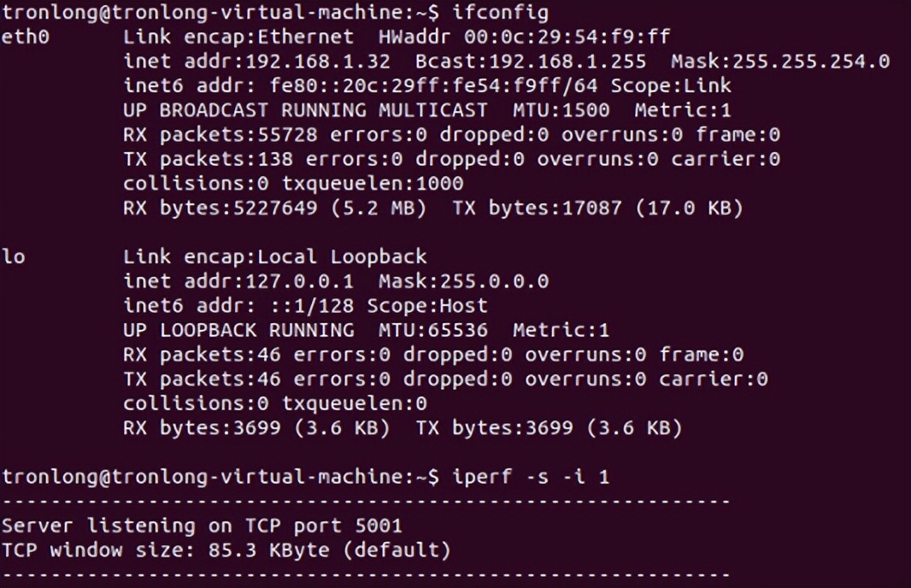This screenshot has height=588, width=911.
Task: Click the HWaddr 00:0c:29:54:f9:ff value
Action: (524, 38)
